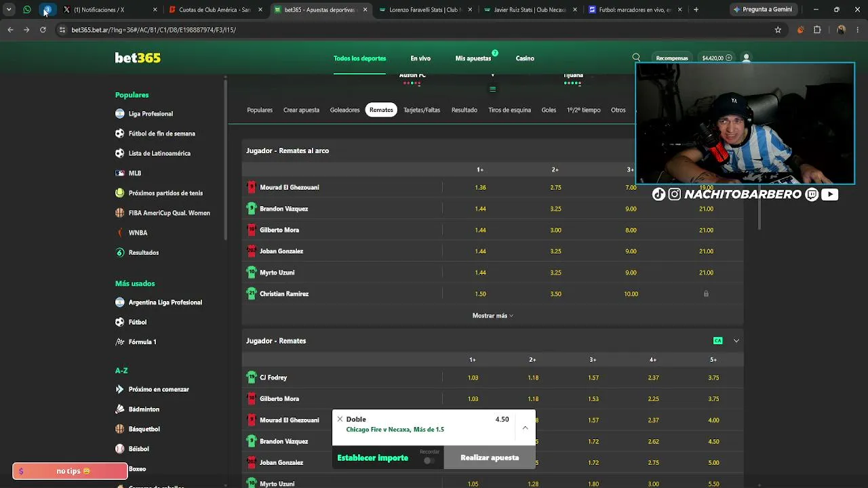
Task: Open the browser tab search dropdown
Action: [9, 9]
